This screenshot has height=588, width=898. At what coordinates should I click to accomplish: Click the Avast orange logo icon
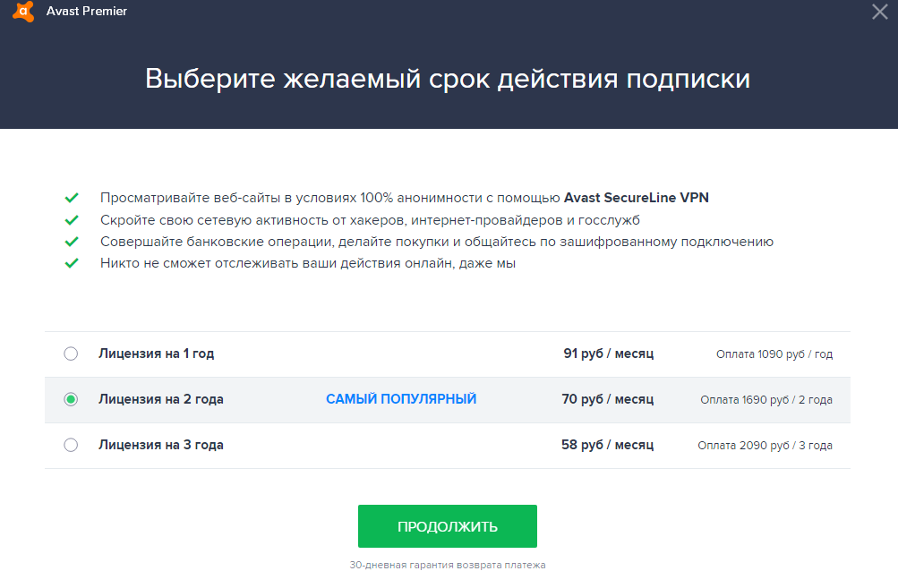(x=23, y=12)
